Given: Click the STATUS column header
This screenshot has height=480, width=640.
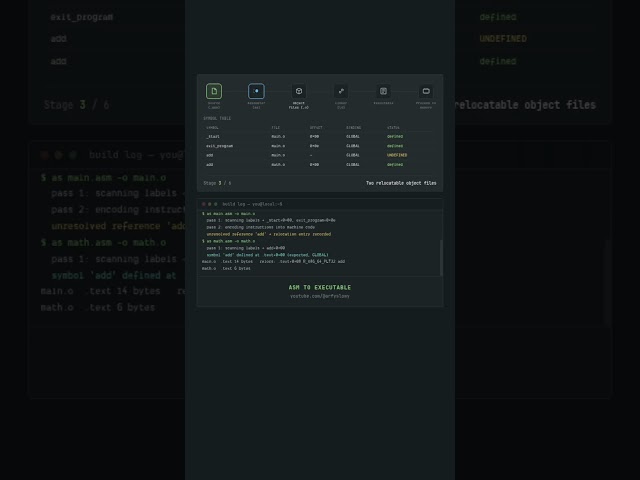Looking at the screenshot, I should point(393,128).
